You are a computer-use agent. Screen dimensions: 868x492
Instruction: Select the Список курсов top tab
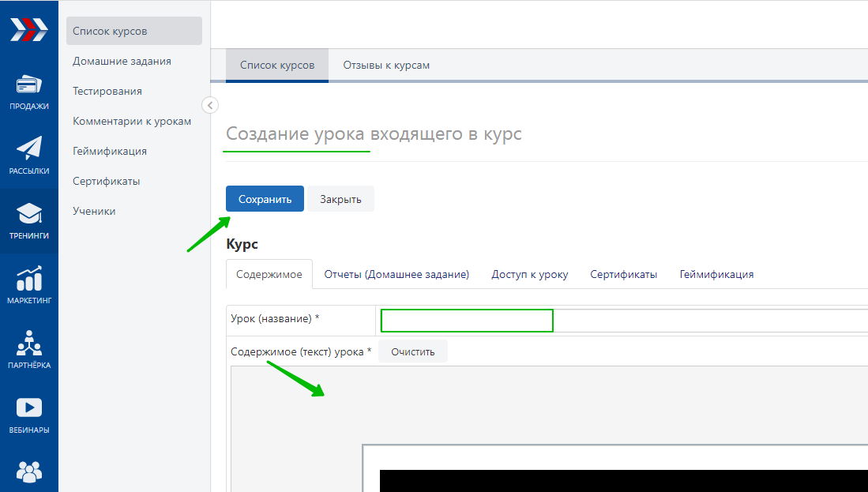(x=276, y=66)
